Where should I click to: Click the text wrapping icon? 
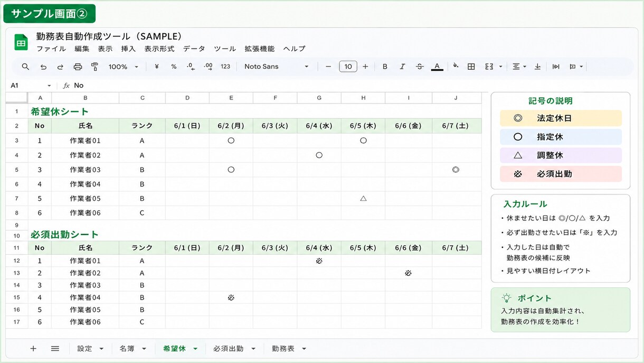[556, 67]
